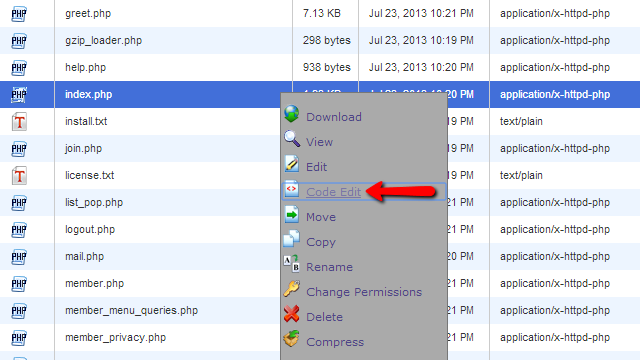Viewport: 640px width, 360px height.
Task: Click the globe icon next to Download
Action: (291, 114)
